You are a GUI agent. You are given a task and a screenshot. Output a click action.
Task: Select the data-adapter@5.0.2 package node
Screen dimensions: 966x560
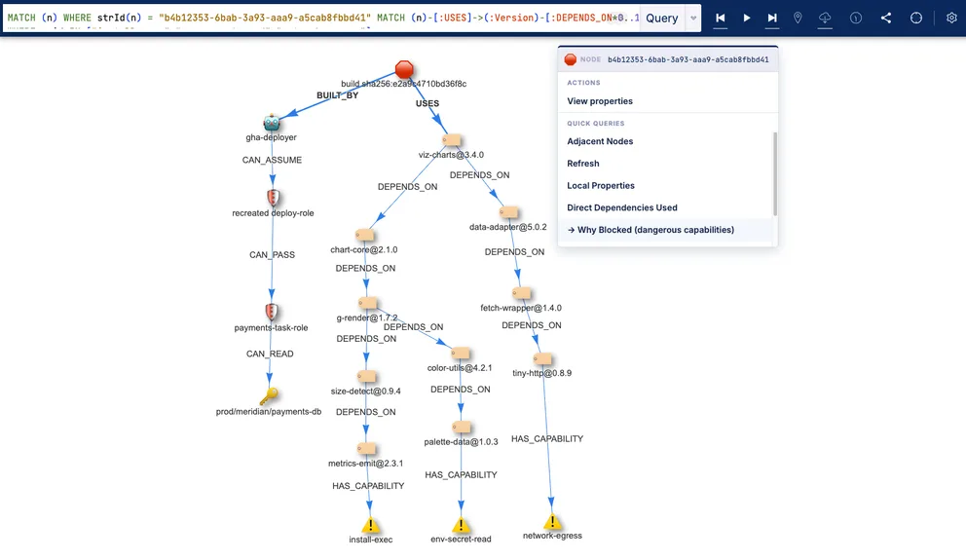click(x=508, y=212)
